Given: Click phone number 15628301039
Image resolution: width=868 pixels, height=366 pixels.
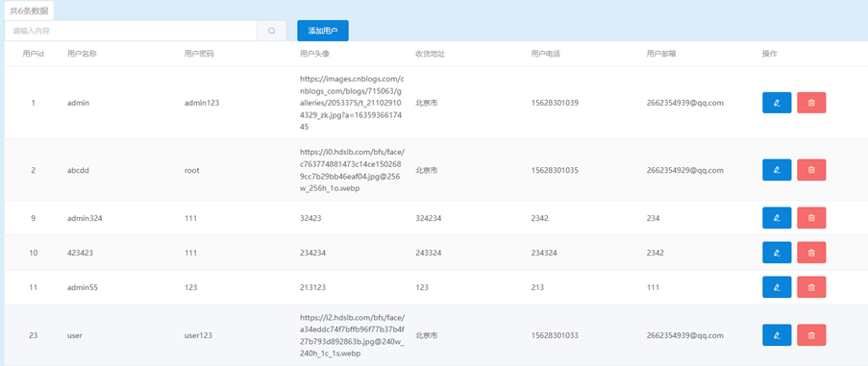Looking at the screenshot, I should [555, 103].
